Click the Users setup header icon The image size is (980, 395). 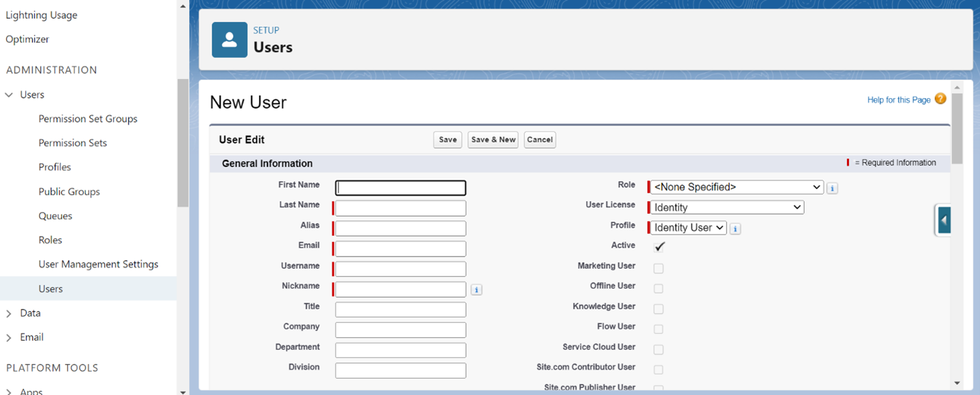(229, 40)
